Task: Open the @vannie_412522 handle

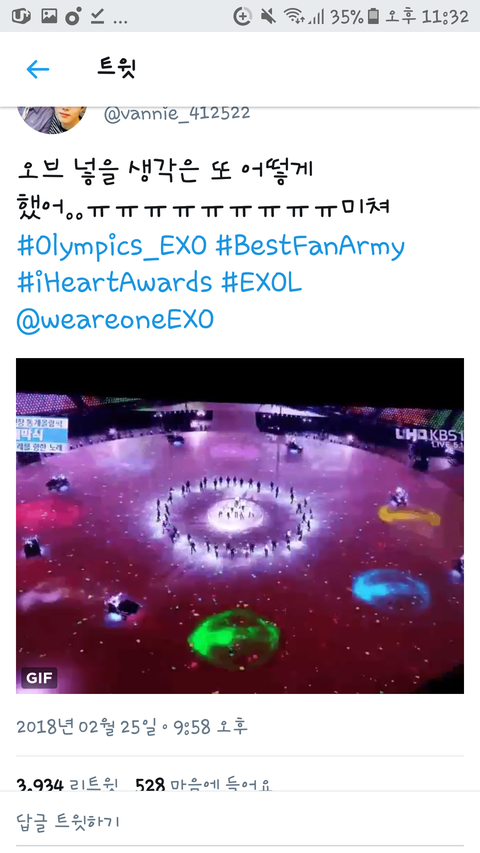Action: (x=177, y=114)
